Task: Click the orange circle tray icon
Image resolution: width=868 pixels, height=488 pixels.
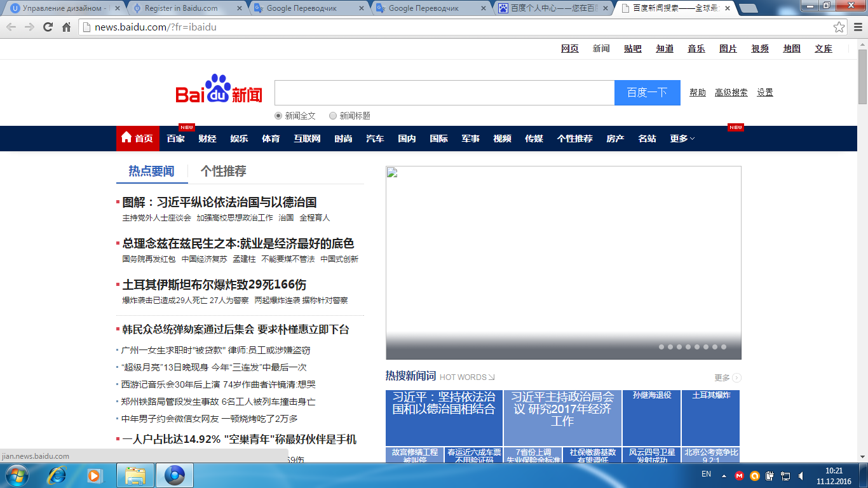Action: [754, 475]
